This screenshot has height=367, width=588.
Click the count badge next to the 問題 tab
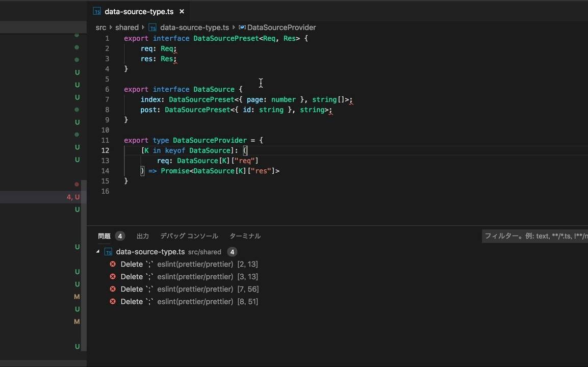120,236
